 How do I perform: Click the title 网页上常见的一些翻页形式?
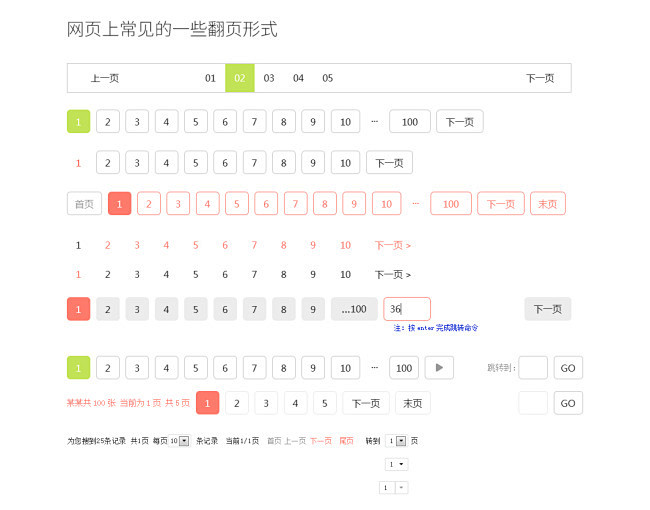(x=172, y=29)
